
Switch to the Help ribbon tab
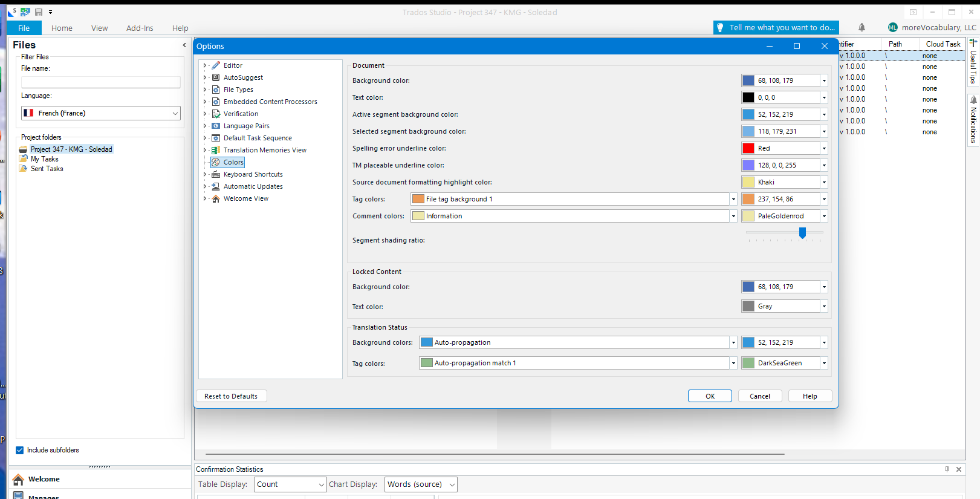pyautogui.click(x=180, y=28)
